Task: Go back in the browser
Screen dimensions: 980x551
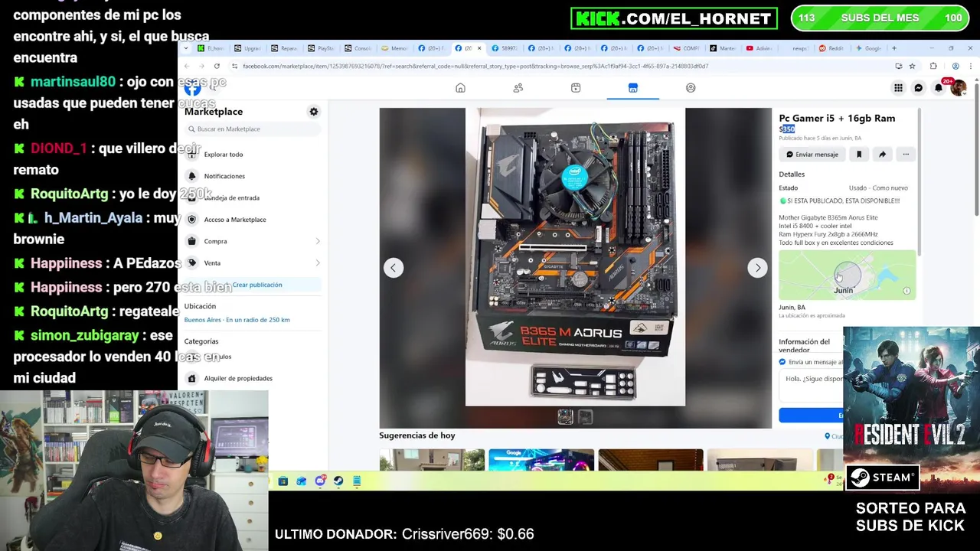Action: tap(187, 67)
